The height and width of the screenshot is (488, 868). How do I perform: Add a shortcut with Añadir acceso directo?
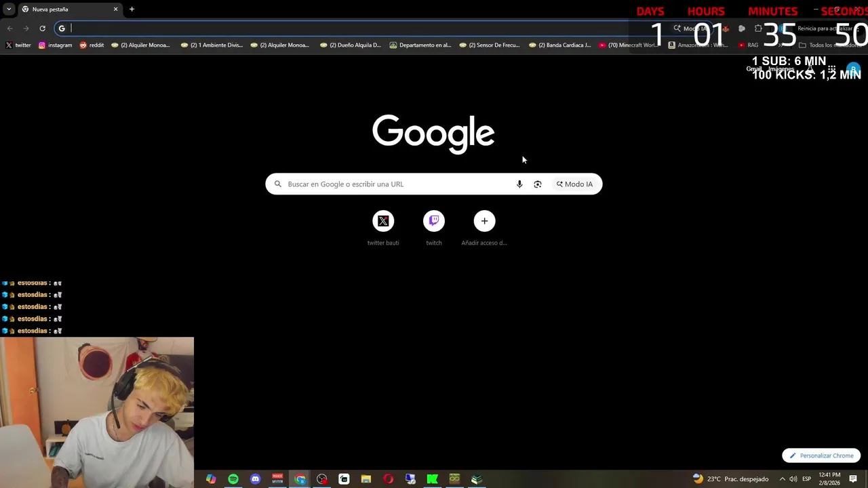[x=484, y=228]
